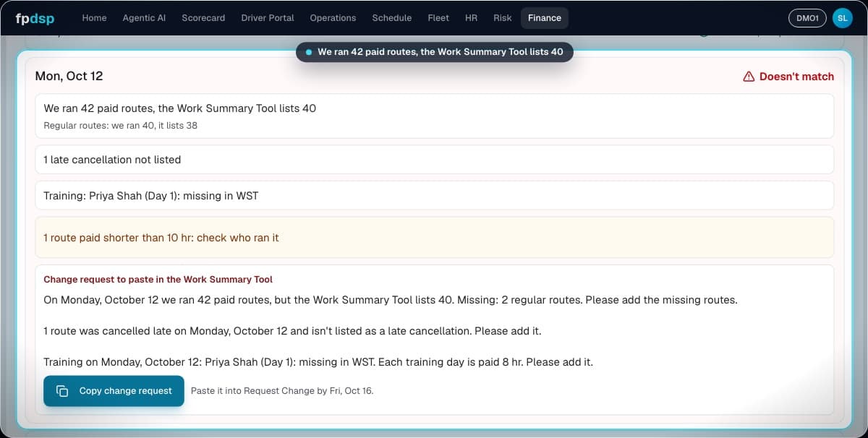Click the Copy change request button
This screenshot has height=438, width=868.
pos(114,391)
